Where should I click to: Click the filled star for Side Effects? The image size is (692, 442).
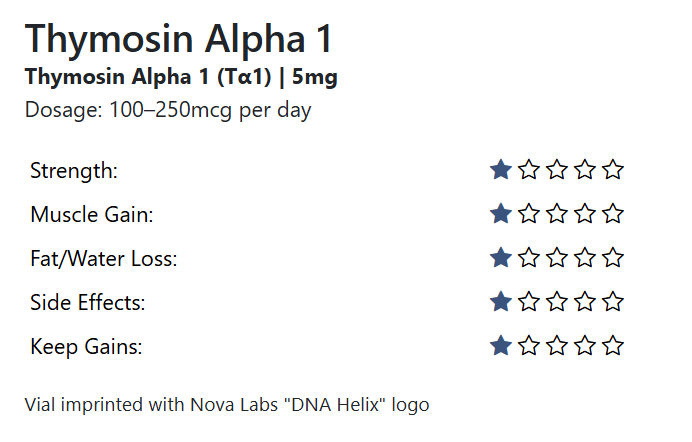click(x=501, y=302)
